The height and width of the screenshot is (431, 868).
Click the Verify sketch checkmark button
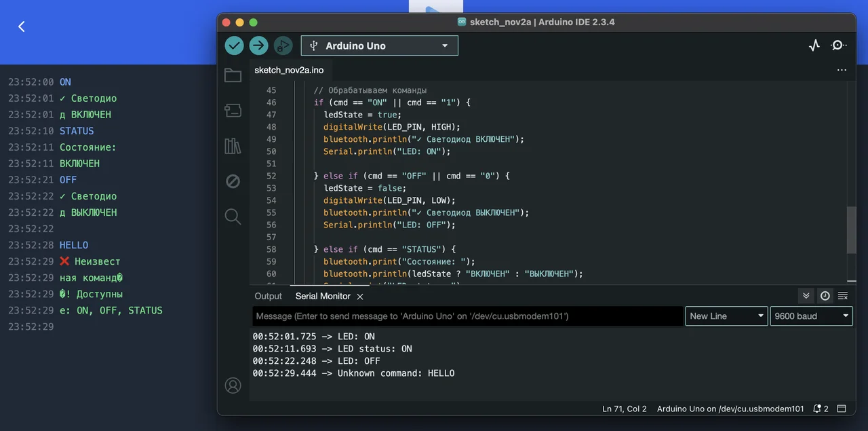pos(234,45)
